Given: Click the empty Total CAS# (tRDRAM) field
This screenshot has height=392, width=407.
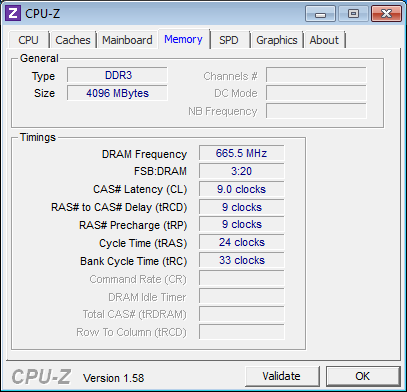Looking at the screenshot, I should click(242, 314).
